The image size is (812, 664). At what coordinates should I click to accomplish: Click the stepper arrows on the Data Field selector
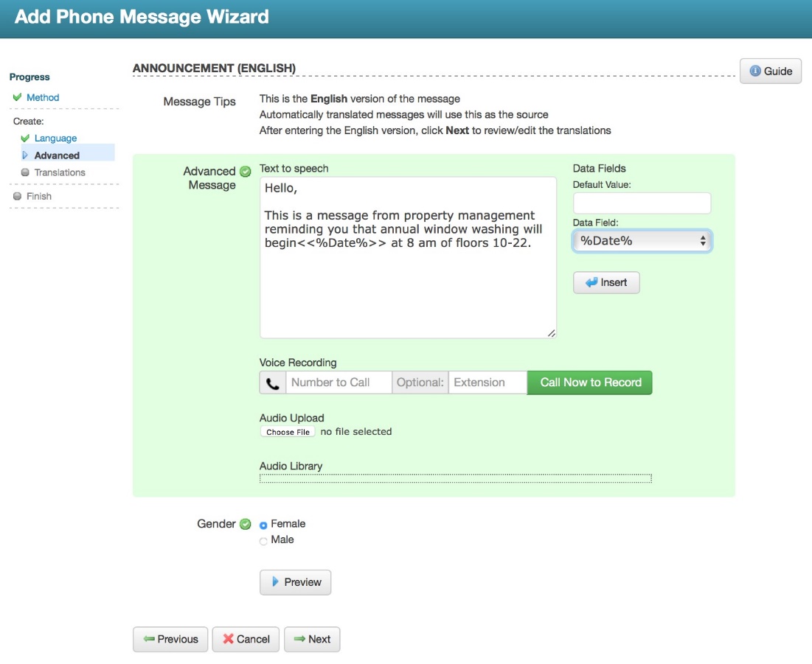pos(704,240)
